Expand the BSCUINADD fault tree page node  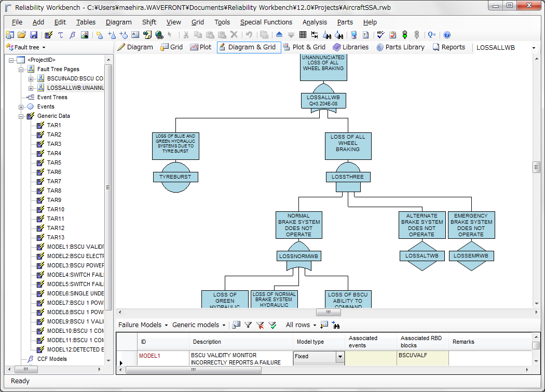tap(31, 79)
